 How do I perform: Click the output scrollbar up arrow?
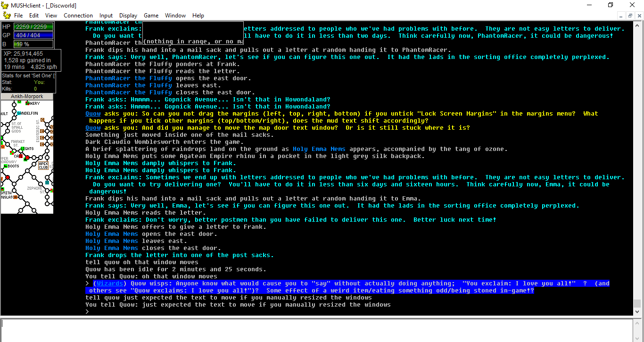[637, 25]
